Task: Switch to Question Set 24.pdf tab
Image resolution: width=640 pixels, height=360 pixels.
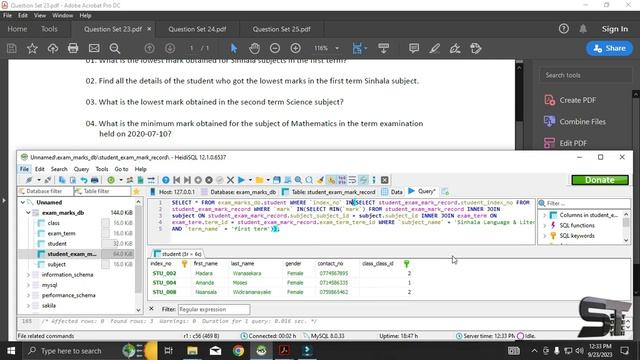Action: click(x=197, y=29)
